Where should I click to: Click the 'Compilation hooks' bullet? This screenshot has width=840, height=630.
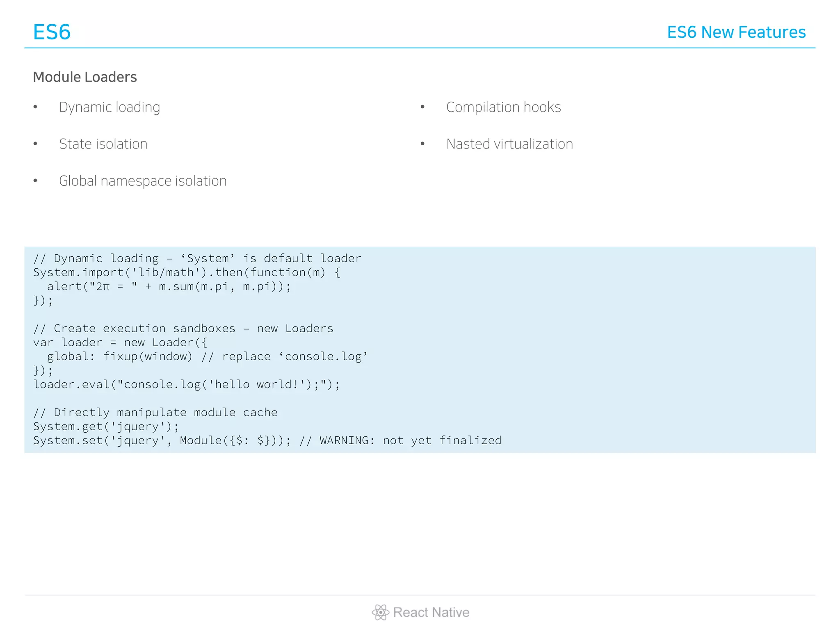pyautogui.click(x=503, y=107)
